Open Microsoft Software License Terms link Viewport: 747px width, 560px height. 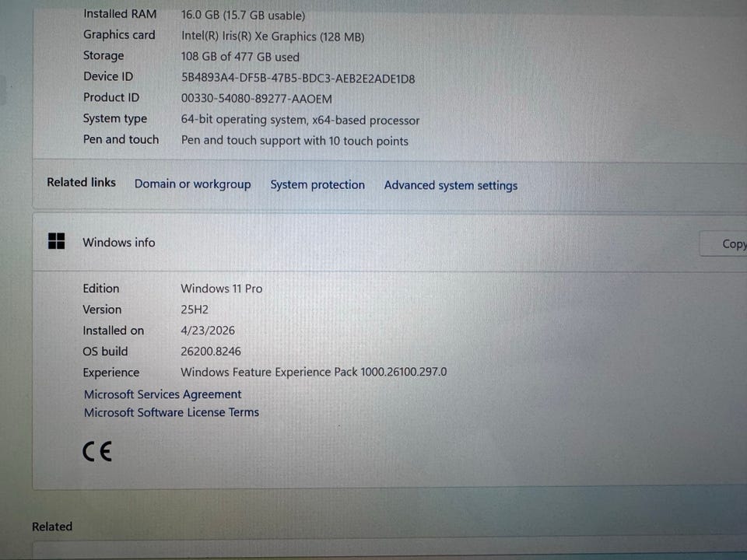[171, 412]
